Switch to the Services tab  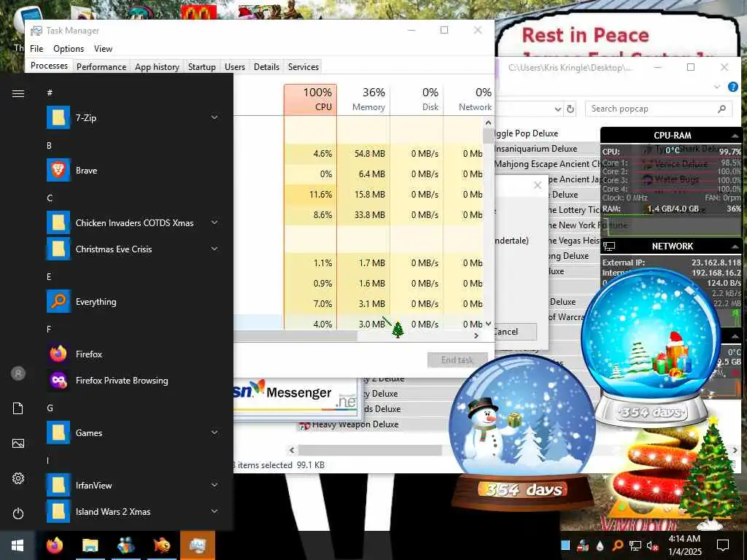303,66
